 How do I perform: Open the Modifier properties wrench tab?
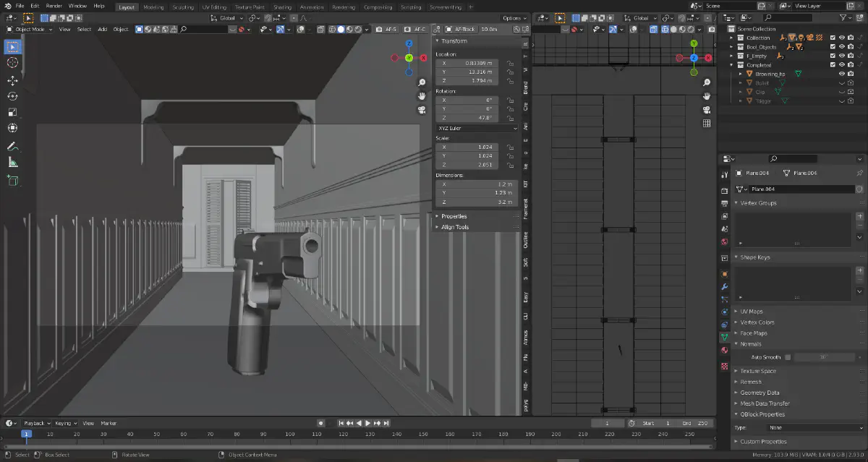click(725, 287)
